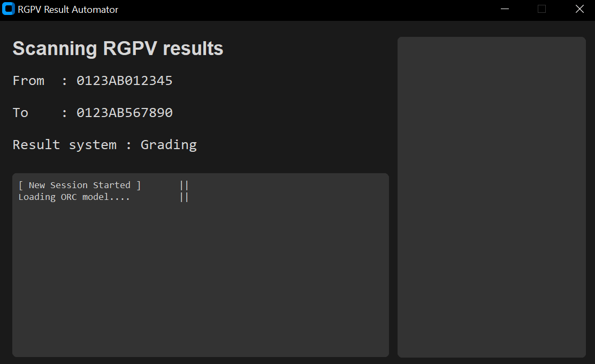Viewport: 595px width, 364px height.
Task: Click the Loading ORC model log line
Action: [74, 197]
